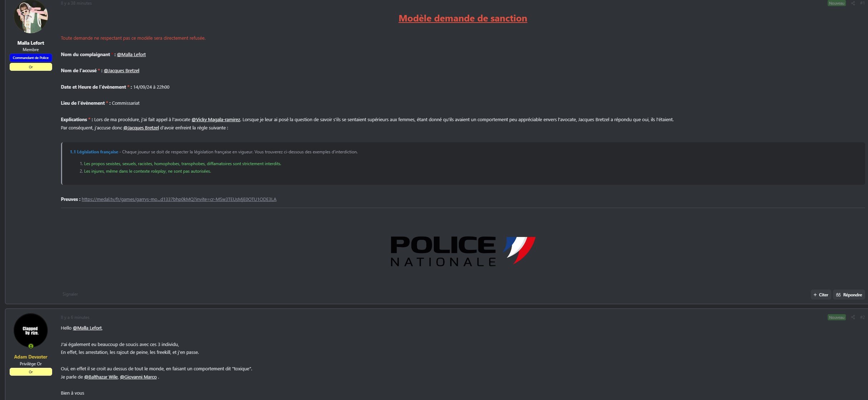Click the #2 post permalink
This screenshot has height=400, width=868.
pyautogui.click(x=862, y=317)
